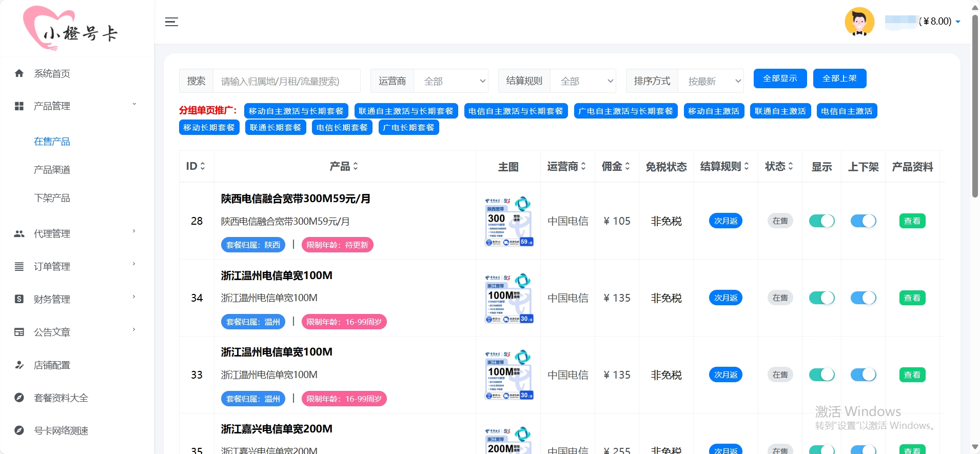Toggle 上下架 switch for product 28
Viewport: 980px width, 454px height.
point(864,221)
